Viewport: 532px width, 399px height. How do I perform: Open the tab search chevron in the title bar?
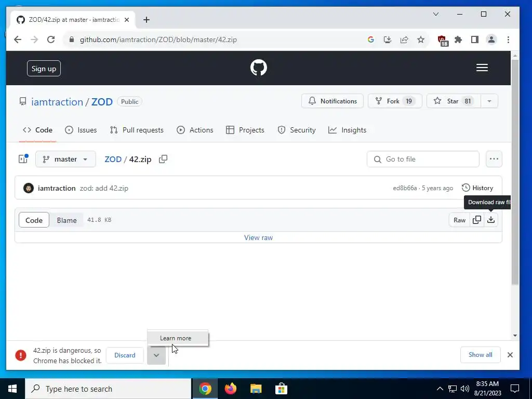pyautogui.click(x=436, y=14)
